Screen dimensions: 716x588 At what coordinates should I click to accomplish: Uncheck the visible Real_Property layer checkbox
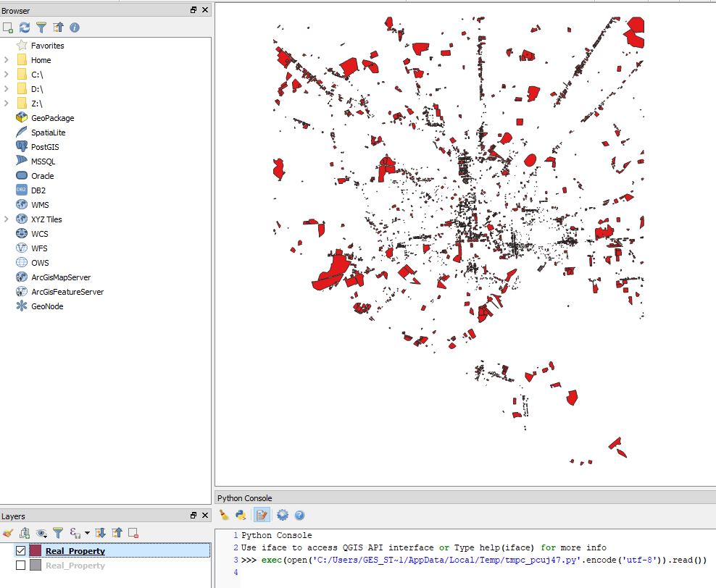point(20,550)
